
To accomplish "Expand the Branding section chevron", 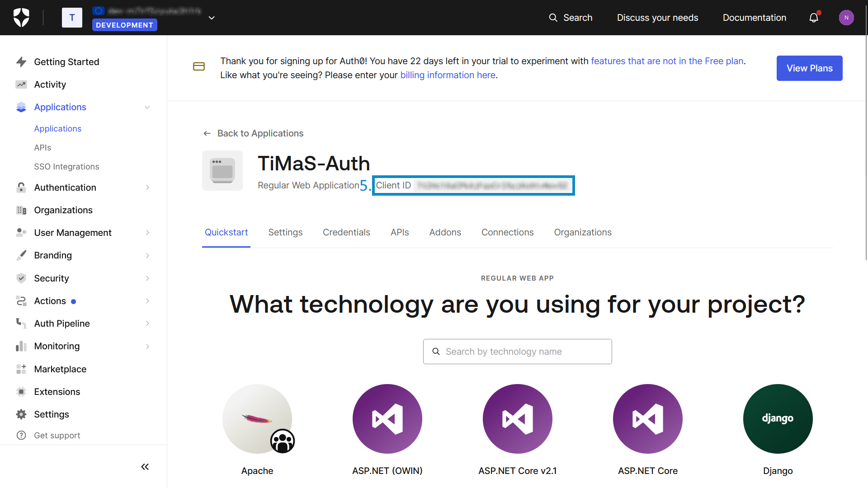I will click(x=147, y=255).
